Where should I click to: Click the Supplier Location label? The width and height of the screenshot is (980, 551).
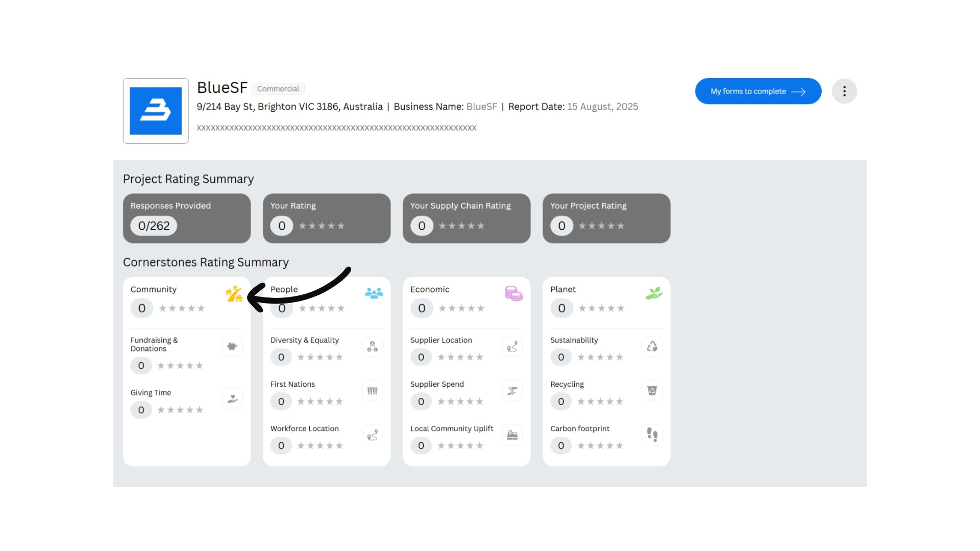coord(441,340)
